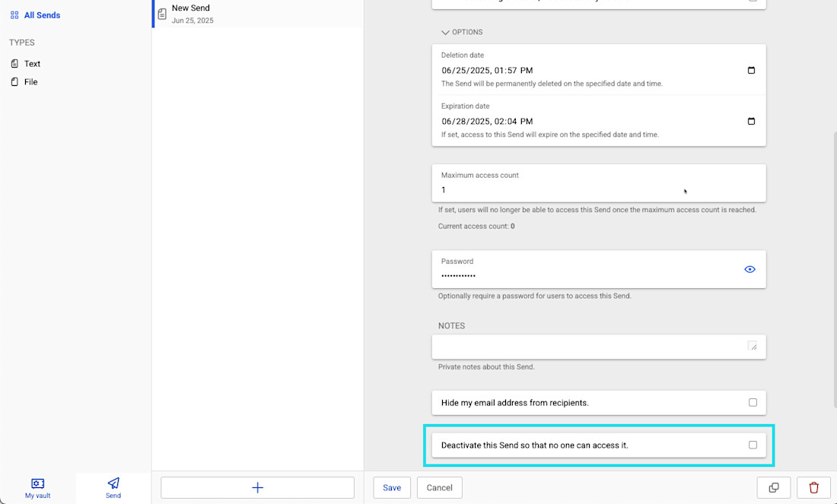
Task: Click the copy Send link icon
Action: coord(774,488)
